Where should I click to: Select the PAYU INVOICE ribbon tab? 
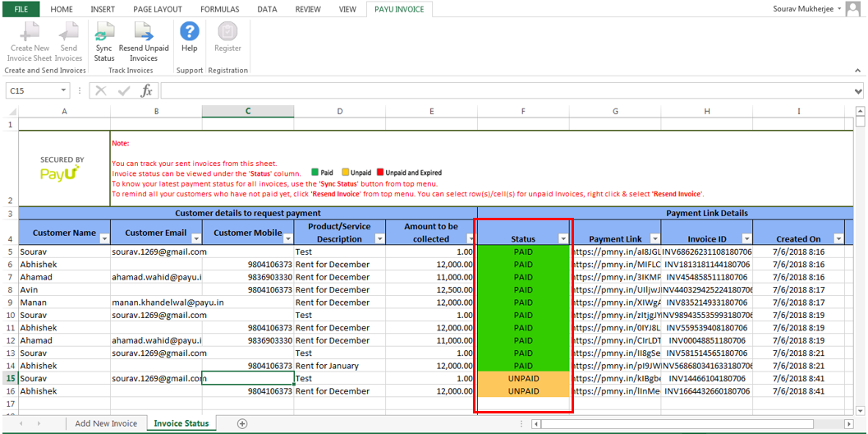[399, 9]
